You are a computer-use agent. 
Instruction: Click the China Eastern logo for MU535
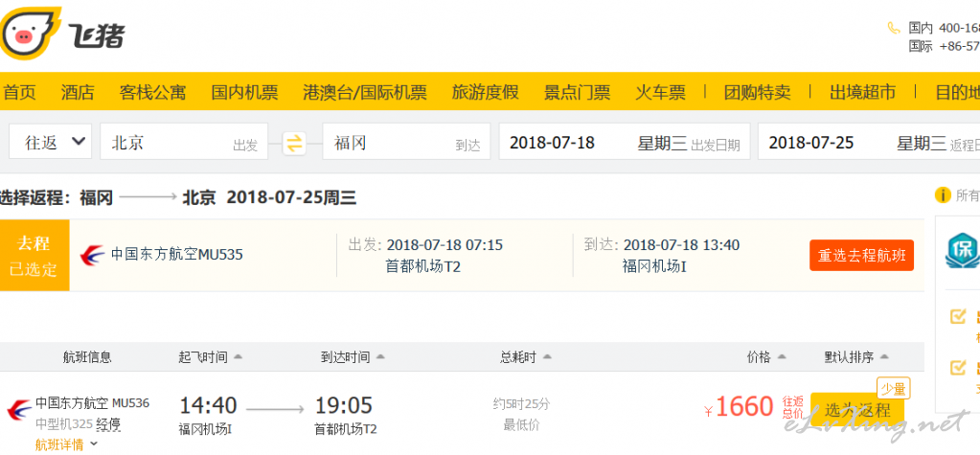pos(93,255)
